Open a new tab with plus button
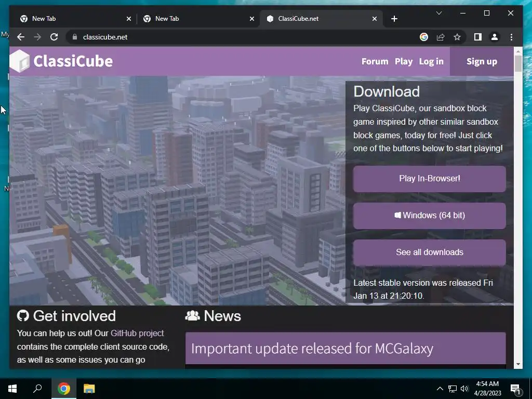 394,19
